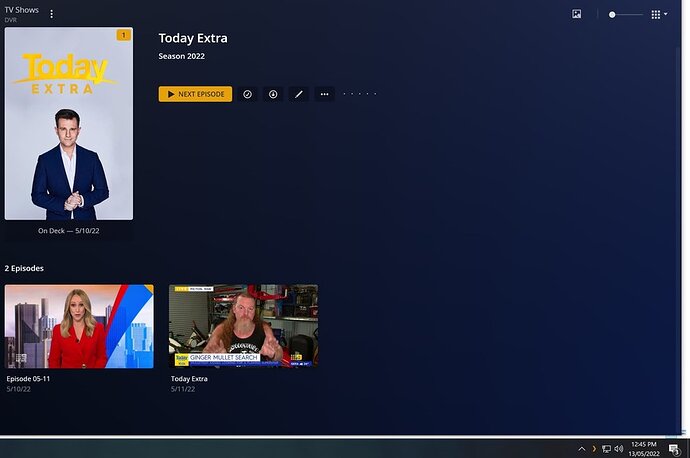690x458 pixels.
Task: Open the edit pencil icon
Action: tap(299, 94)
